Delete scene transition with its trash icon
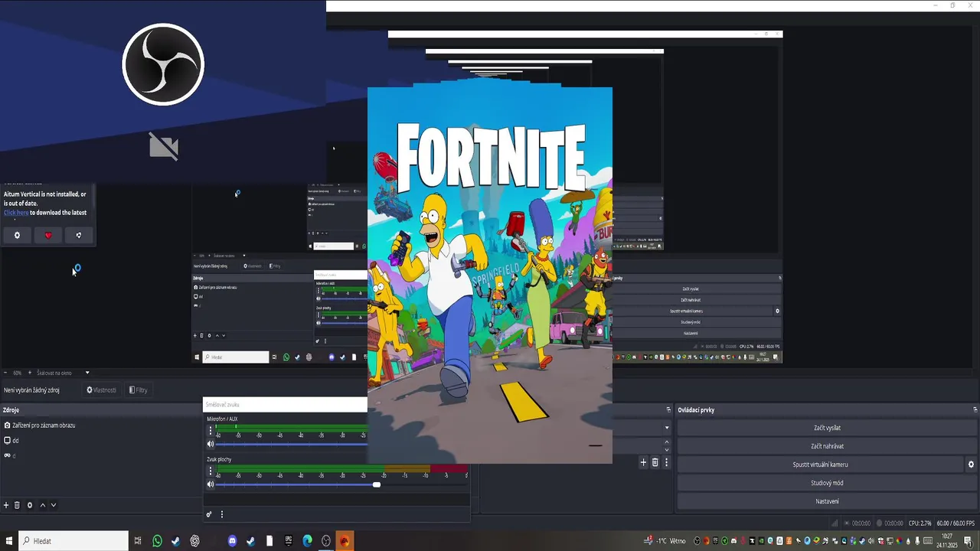The image size is (980, 551). click(x=655, y=462)
